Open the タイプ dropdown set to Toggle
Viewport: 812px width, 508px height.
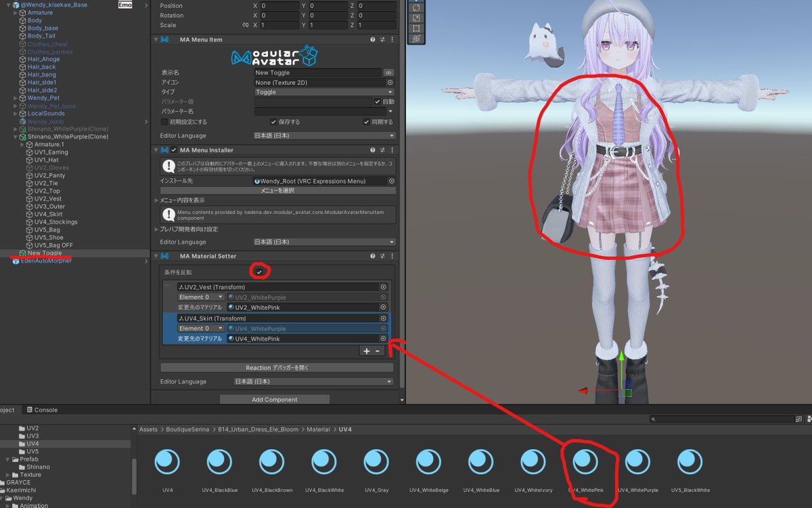[x=324, y=92]
